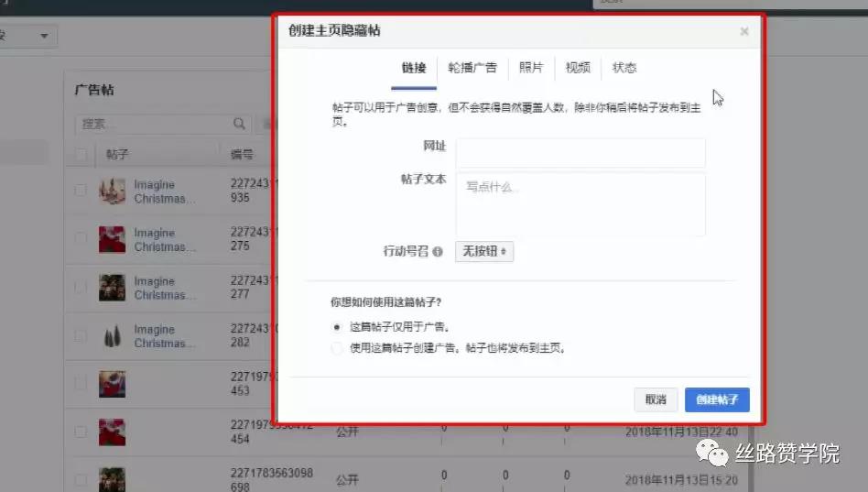Click the 编号 column header
The height and width of the screenshot is (492, 868).
(x=242, y=155)
